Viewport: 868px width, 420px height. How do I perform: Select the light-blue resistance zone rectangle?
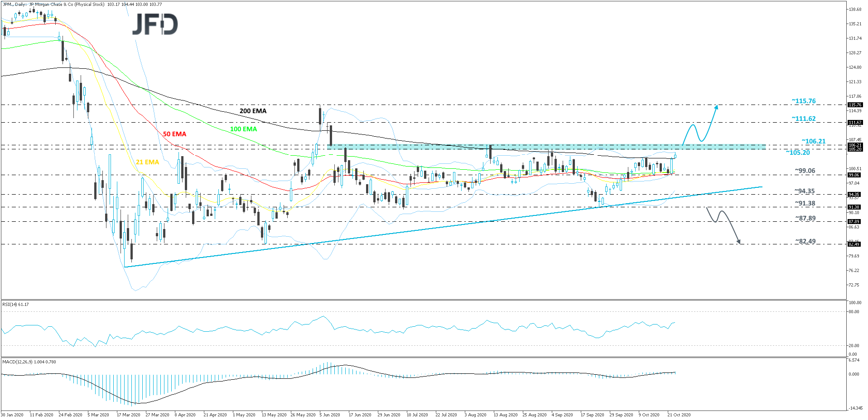coord(546,147)
